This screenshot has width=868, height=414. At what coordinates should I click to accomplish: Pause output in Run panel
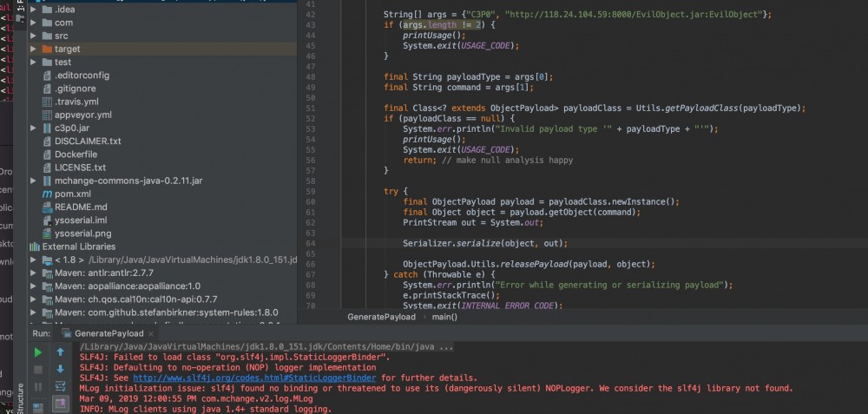pyautogui.click(x=37, y=387)
